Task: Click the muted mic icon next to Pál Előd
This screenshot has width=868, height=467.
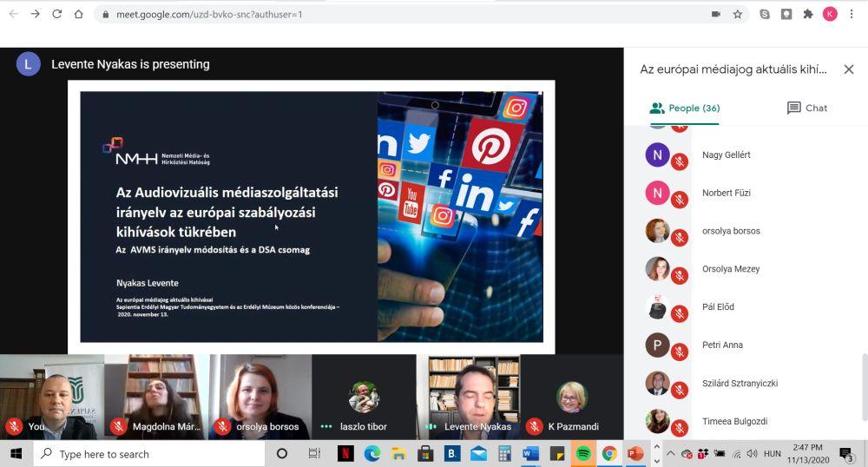Action: coord(680,314)
